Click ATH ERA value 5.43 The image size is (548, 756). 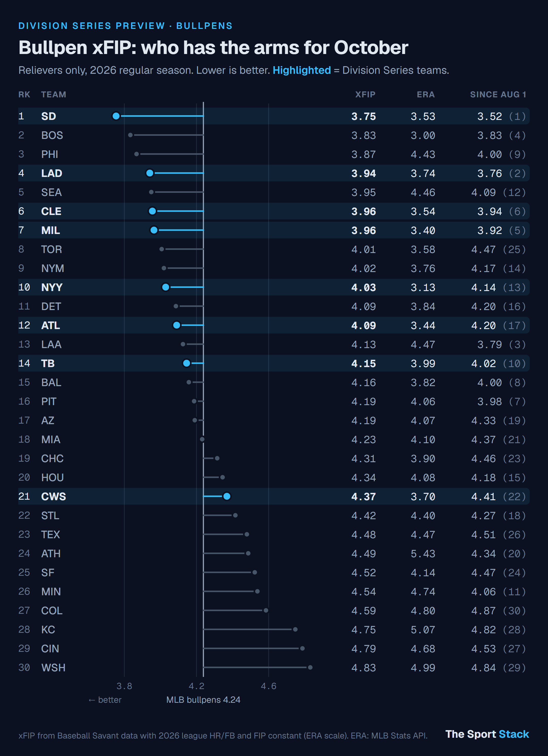tap(423, 554)
